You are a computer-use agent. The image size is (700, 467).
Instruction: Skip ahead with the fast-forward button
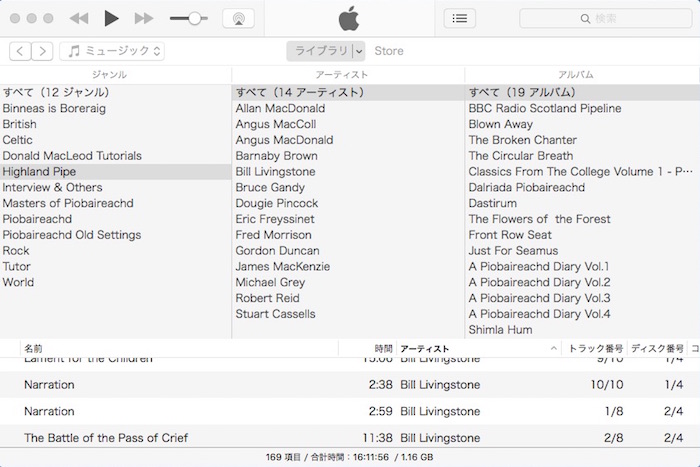tap(144, 18)
